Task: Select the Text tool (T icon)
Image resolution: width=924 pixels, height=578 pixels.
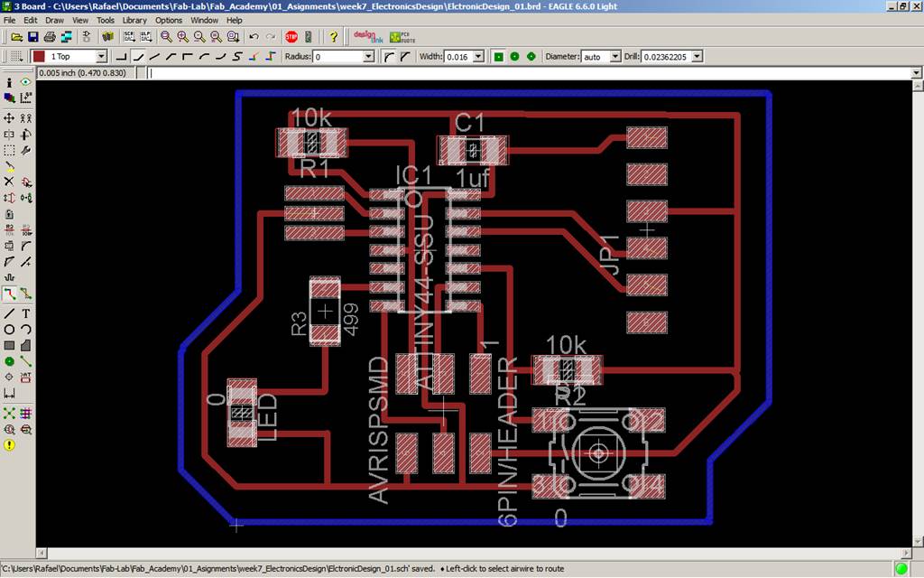Action: pos(26,313)
